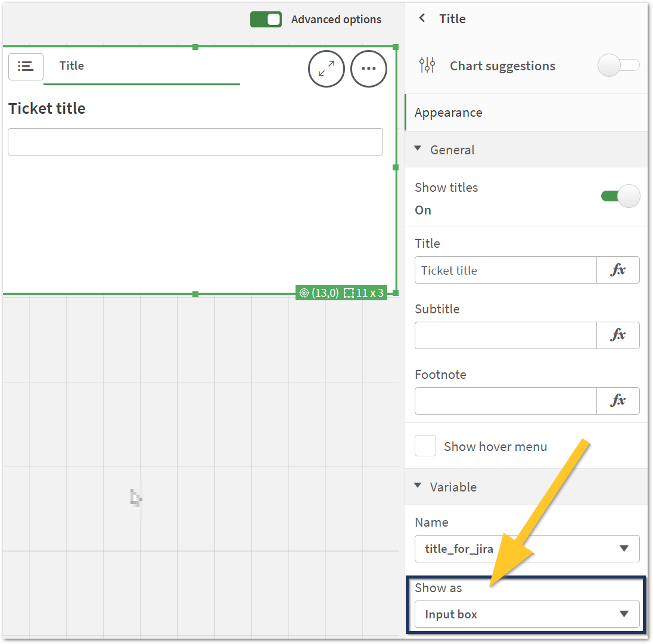
Task: Click the back chevron at the panel top
Action: tap(422, 18)
